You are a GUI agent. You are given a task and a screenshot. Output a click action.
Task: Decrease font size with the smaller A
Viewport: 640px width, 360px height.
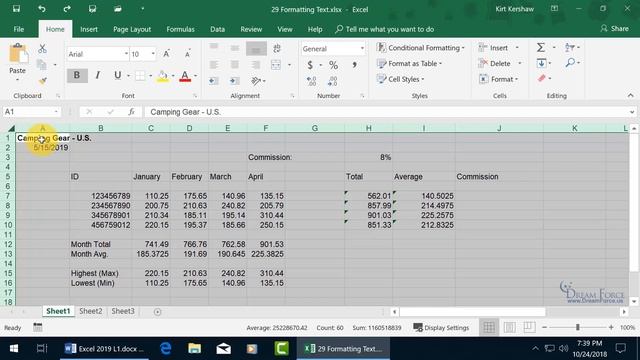click(x=187, y=54)
